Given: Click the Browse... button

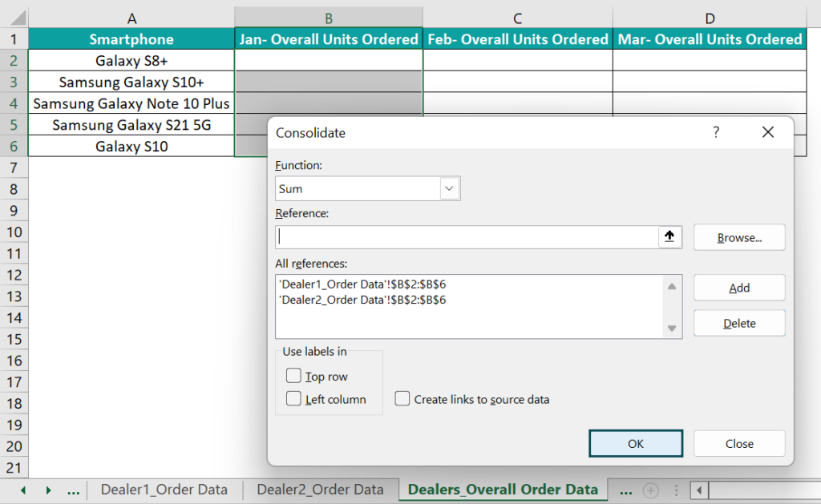Looking at the screenshot, I should pyautogui.click(x=739, y=237).
